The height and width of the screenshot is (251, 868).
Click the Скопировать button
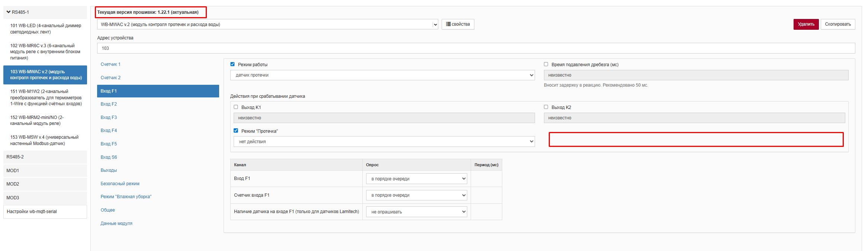tap(838, 25)
